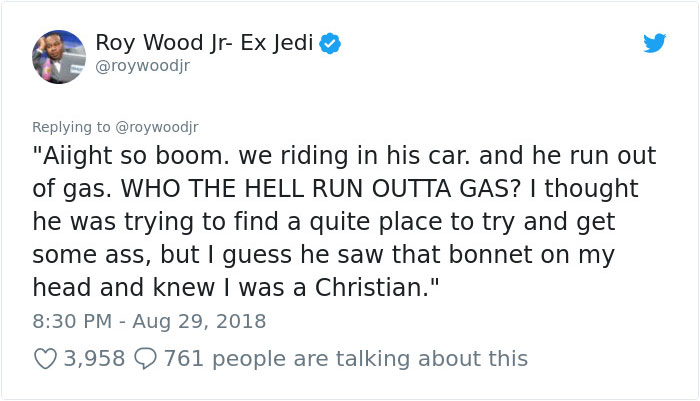700x401 pixels.
Task: Open the @roywoodjr handle below the name
Action: coord(142,67)
